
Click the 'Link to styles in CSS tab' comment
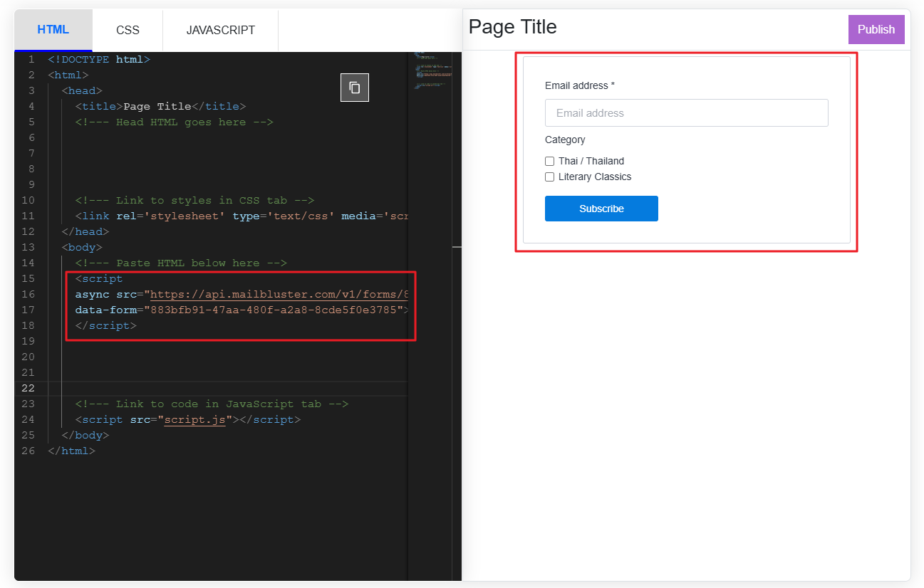(x=194, y=200)
